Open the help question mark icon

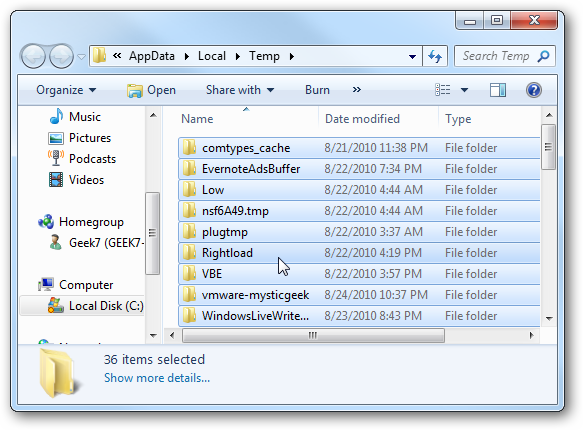click(x=534, y=90)
